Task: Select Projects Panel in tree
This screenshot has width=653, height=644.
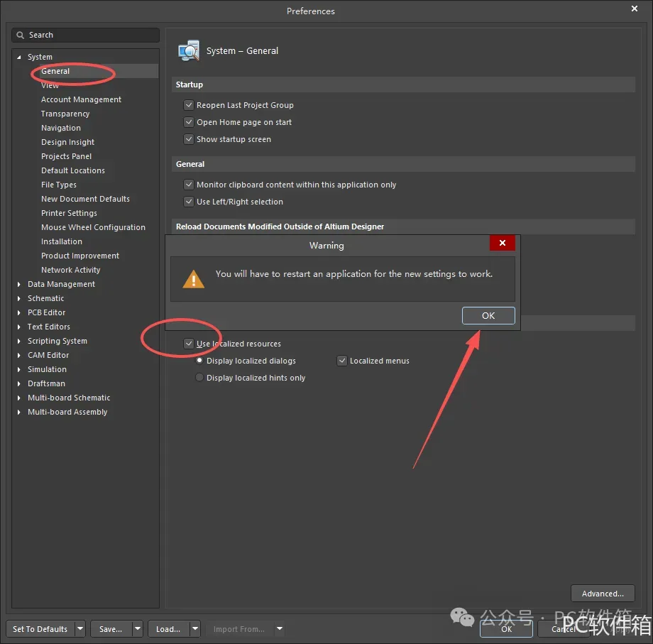Action: click(66, 156)
